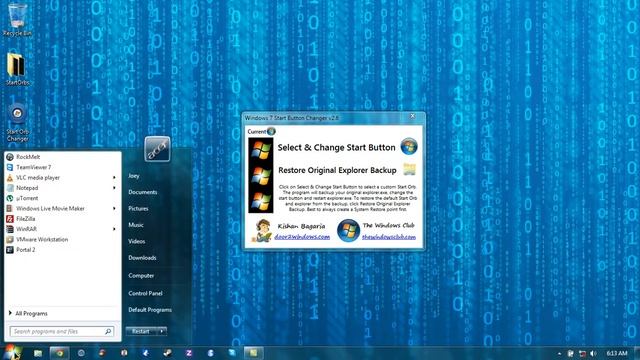Open Documents from Start menu

[142, 192]
